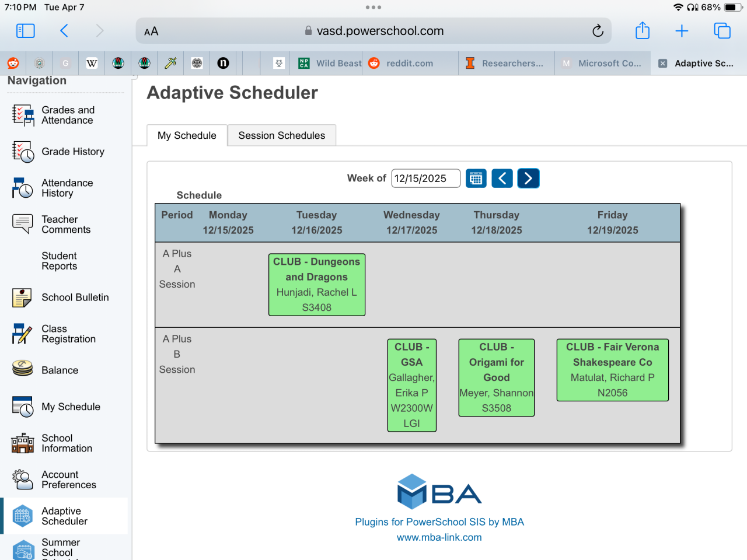The height and width of the screenshot is (560, 747).
Task: Open School Bulletin in navigation
Action: 75,297
